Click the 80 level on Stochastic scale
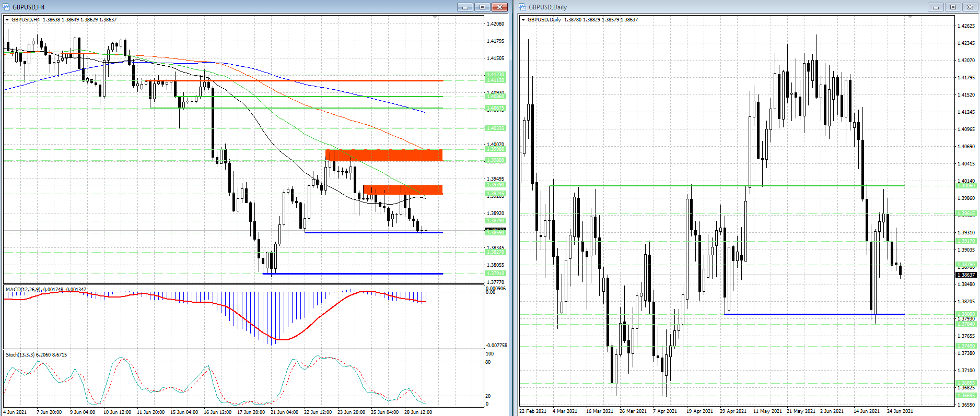The image size is (980, 416). pos(488,362)
